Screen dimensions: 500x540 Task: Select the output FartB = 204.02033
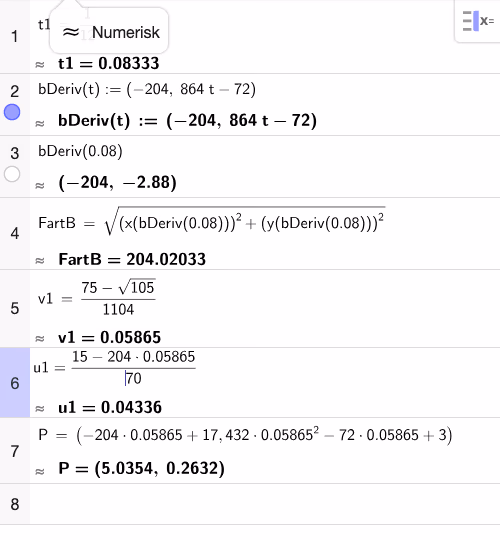point(132,259)
